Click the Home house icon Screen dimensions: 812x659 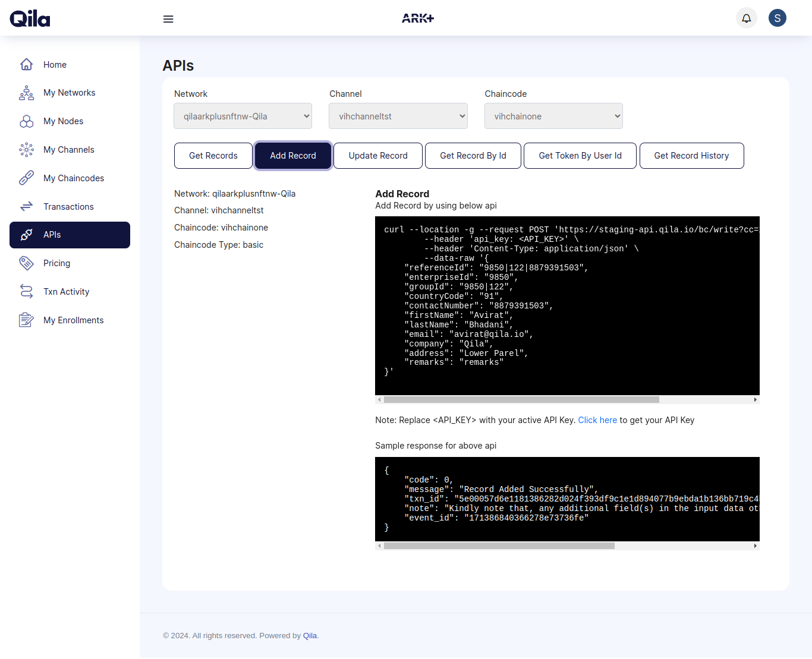(x=26, y=64)
